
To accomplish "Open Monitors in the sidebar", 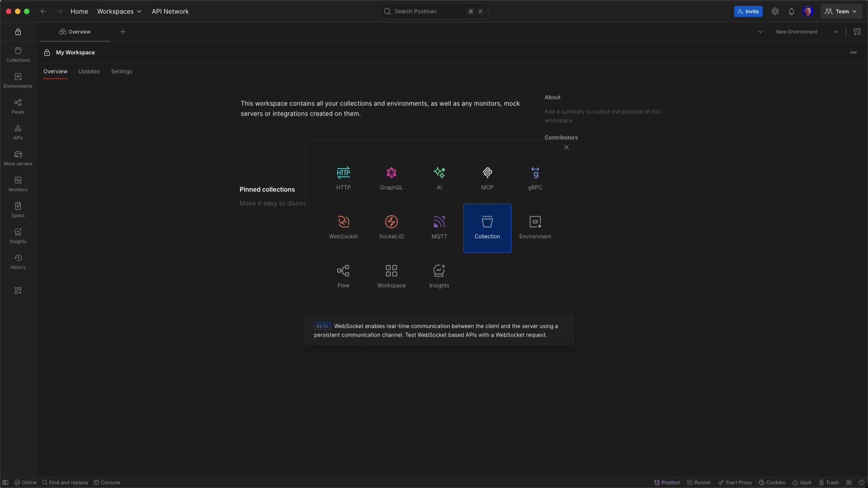I will pyautogui.click(x=18, y=184).
